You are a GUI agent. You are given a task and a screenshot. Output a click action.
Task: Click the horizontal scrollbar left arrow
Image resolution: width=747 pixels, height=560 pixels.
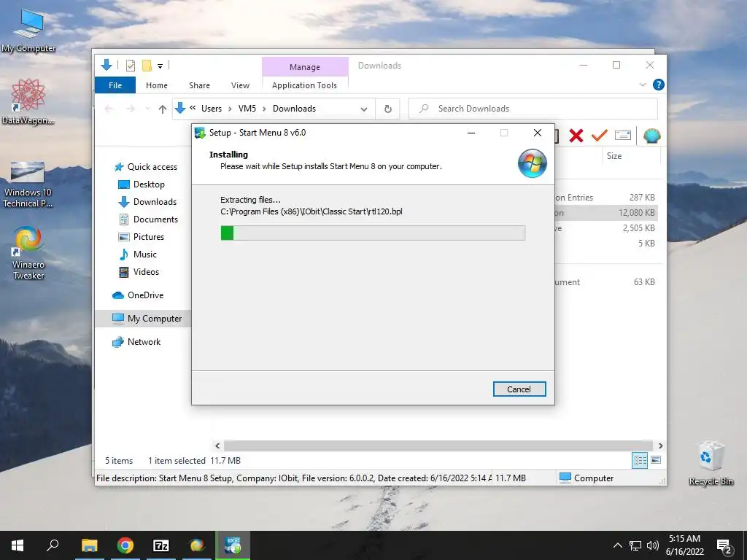[x=217, y=446]
